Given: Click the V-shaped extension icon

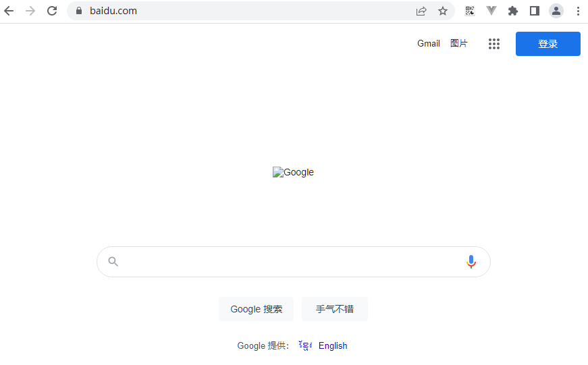Looking at the screenshot, I should 491,11.
